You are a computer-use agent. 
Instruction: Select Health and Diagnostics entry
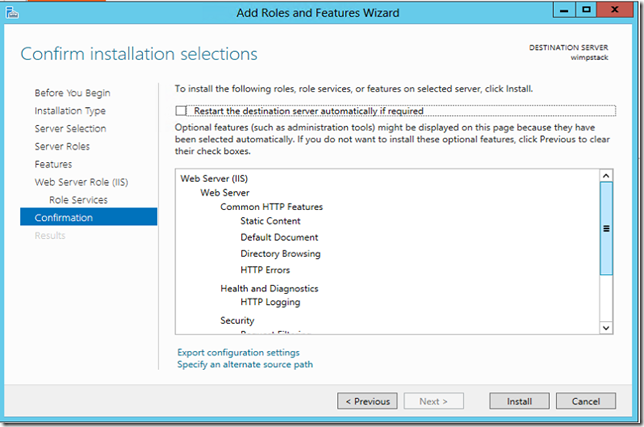coord(269,289)
